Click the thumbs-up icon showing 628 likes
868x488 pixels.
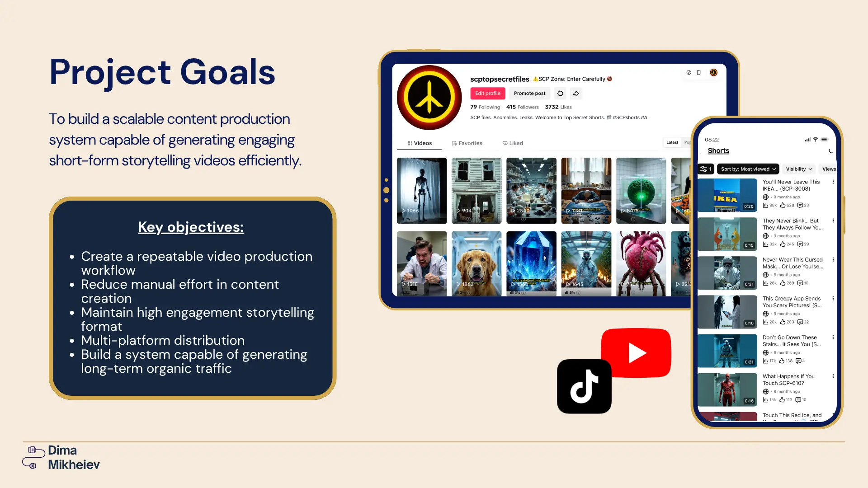pos(783,205)
